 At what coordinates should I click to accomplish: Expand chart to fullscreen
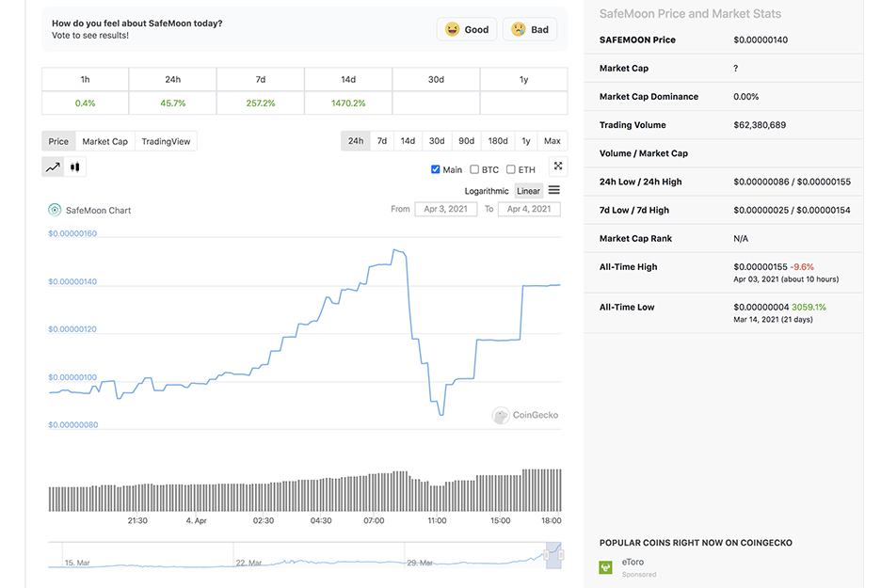pyautogui.click(x=558, y=167)
